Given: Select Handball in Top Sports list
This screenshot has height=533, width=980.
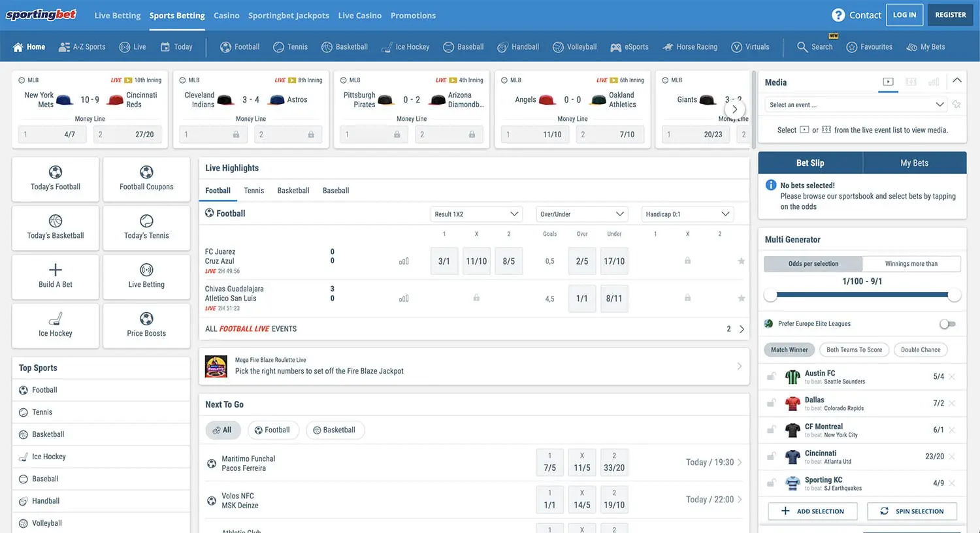Looking at the screenshot, I should pyautogui.click(x=101, y=501).
